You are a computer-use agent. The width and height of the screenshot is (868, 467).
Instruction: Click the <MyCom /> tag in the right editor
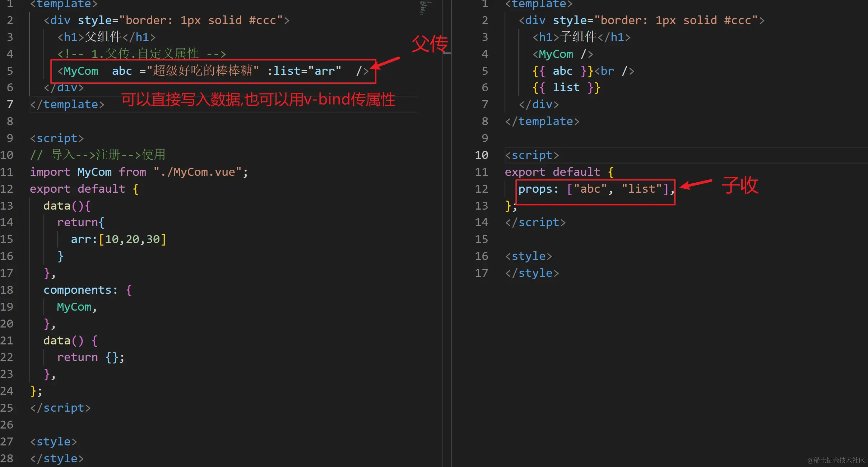(x=563, y=54)
